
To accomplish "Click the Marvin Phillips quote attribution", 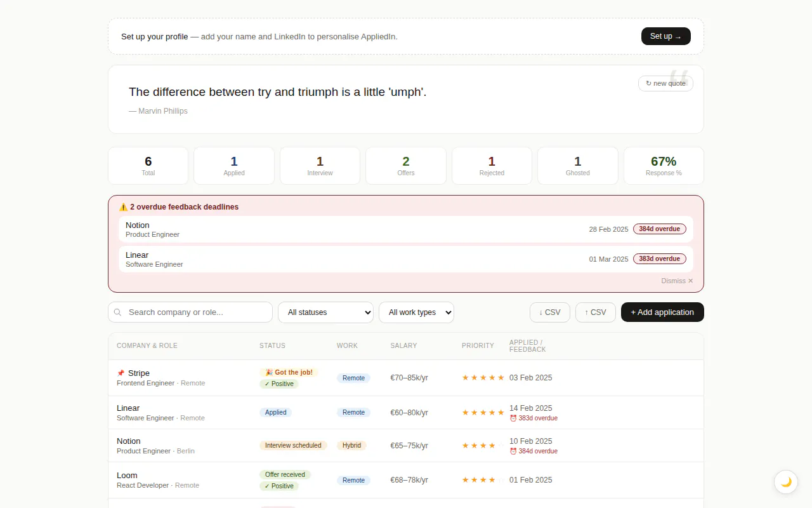I will click(158, 111).
